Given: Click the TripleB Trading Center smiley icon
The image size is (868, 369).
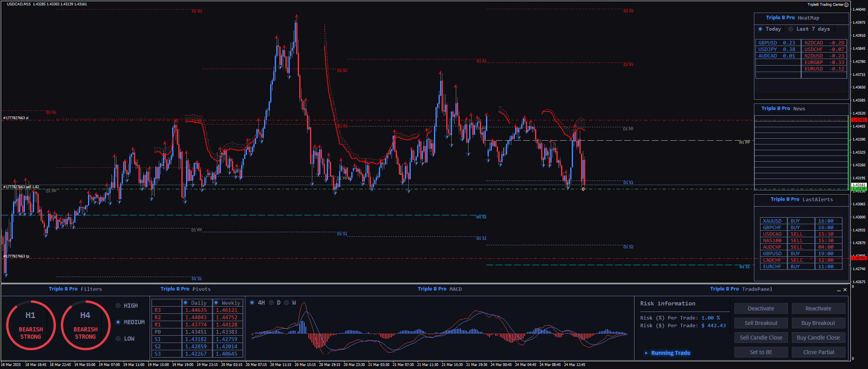Looking at the screenshot, I should (846, 5).
